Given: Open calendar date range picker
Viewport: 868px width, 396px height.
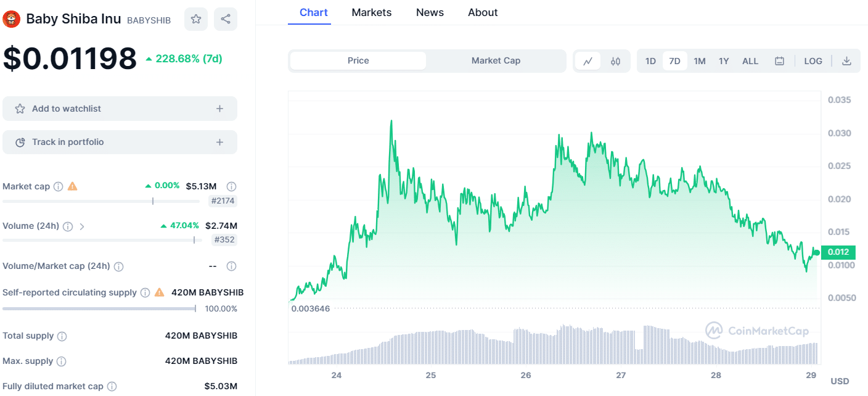Looking at the screenshot, I should click(x=779, y=61).
